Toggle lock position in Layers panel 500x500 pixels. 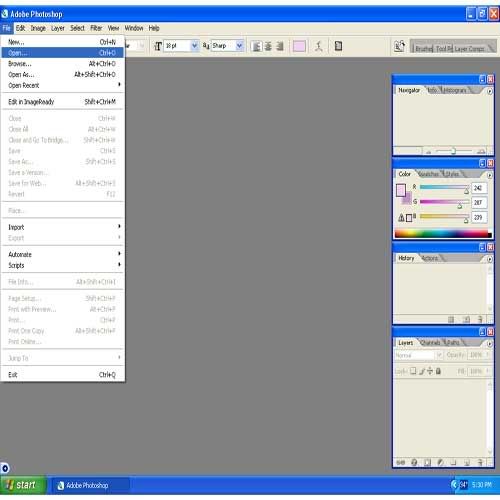430,371
